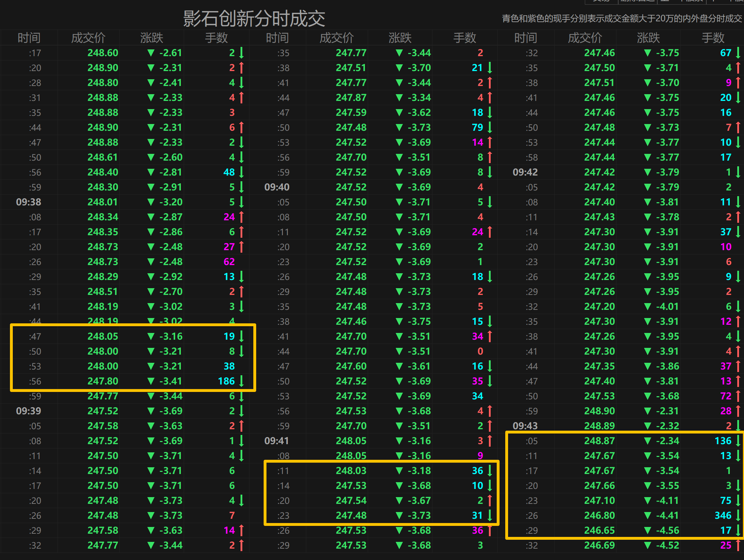Image resolution: width=744 pixels, height=560 pixels.
Task: Click down arrow beside 136 lots
Action: pos(738,441)
